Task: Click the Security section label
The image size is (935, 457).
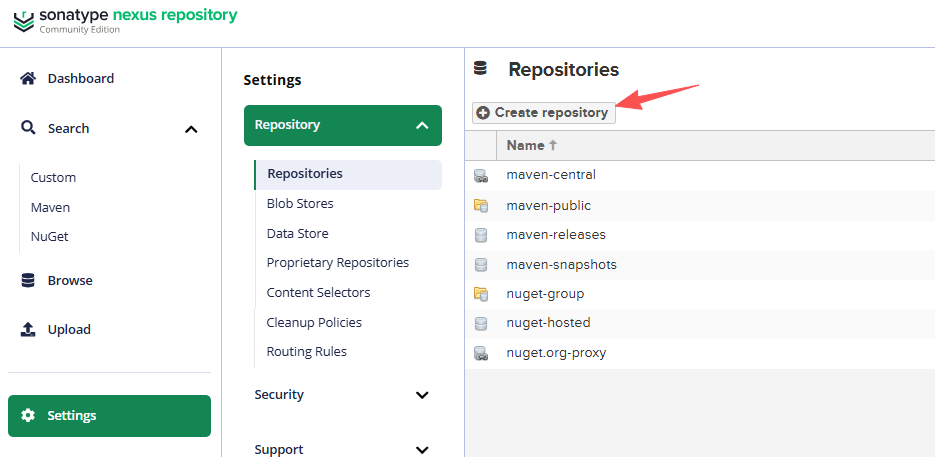Action: (279, 394)
